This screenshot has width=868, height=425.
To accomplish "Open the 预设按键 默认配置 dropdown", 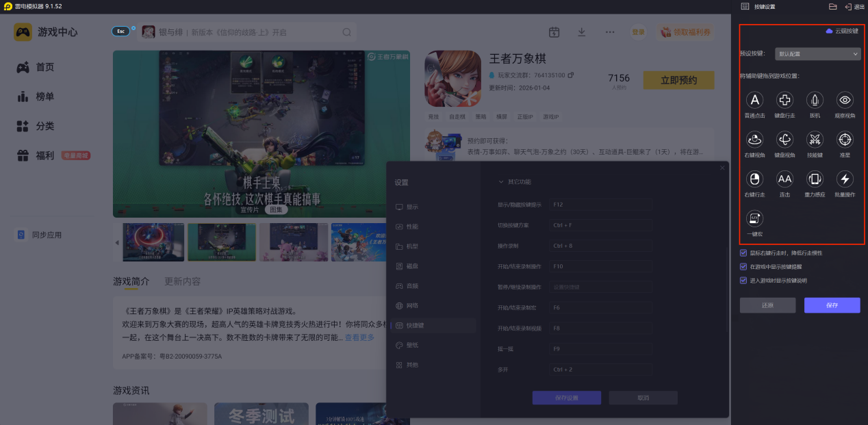I will [x=817, y=53].
